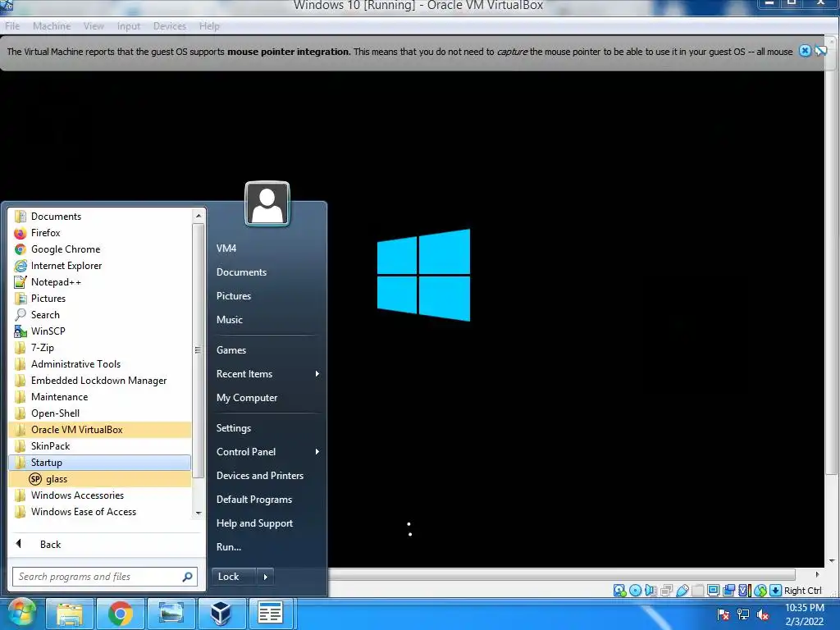Click the don't-show-again icon on notification bar

[x=820, y=51]
